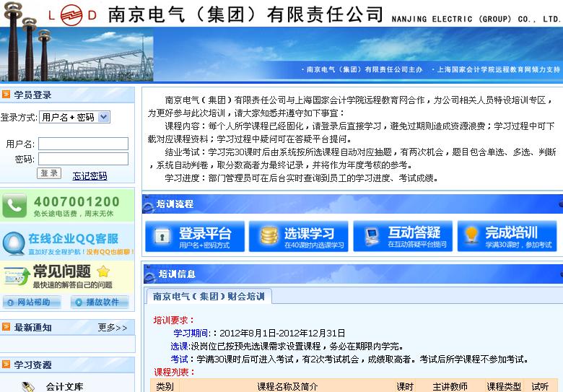
Task: Click the green phone hotline icon
Action: pos(14,206)
